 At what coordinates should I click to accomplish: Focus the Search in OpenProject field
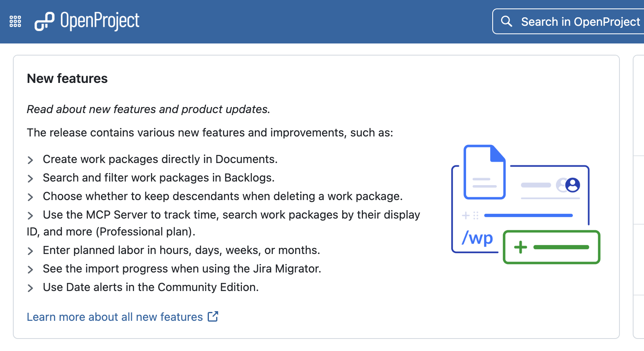[568, 21]
